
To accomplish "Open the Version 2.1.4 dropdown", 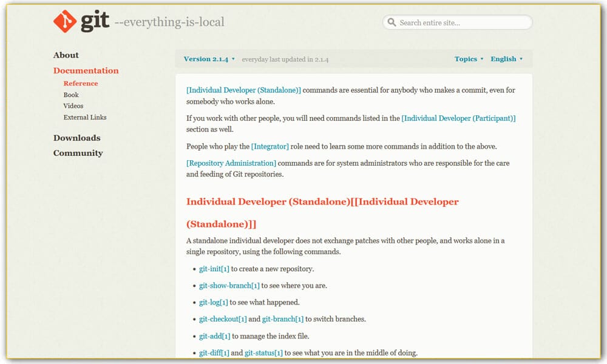I will pos(209,59).
